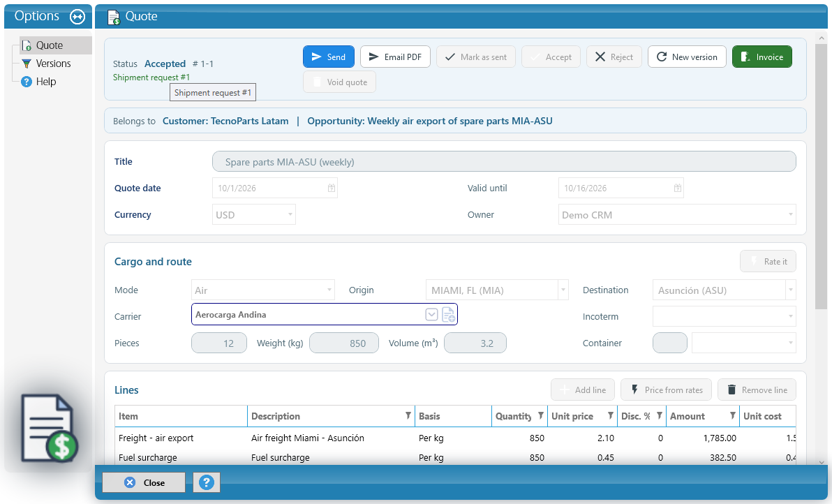Click the filter icon on Description column
The height and width of the screenshot is (504, 832).
pos(408,416)
